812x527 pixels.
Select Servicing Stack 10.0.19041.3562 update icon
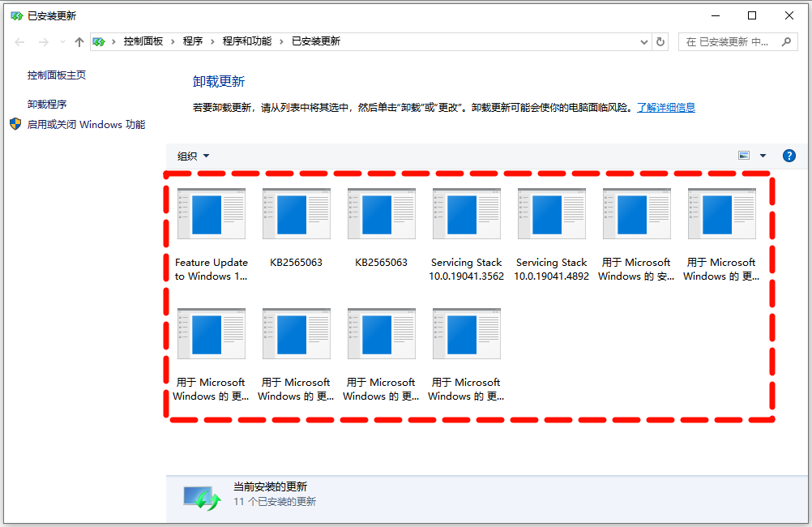click(x=467, y=213)
